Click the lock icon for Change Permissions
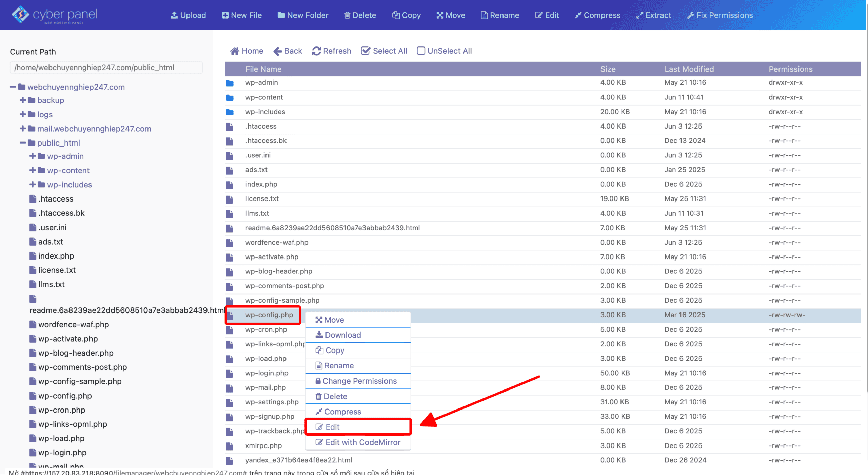Image resolution: width=868 pixels, height=475 pixels. [318, 381]
